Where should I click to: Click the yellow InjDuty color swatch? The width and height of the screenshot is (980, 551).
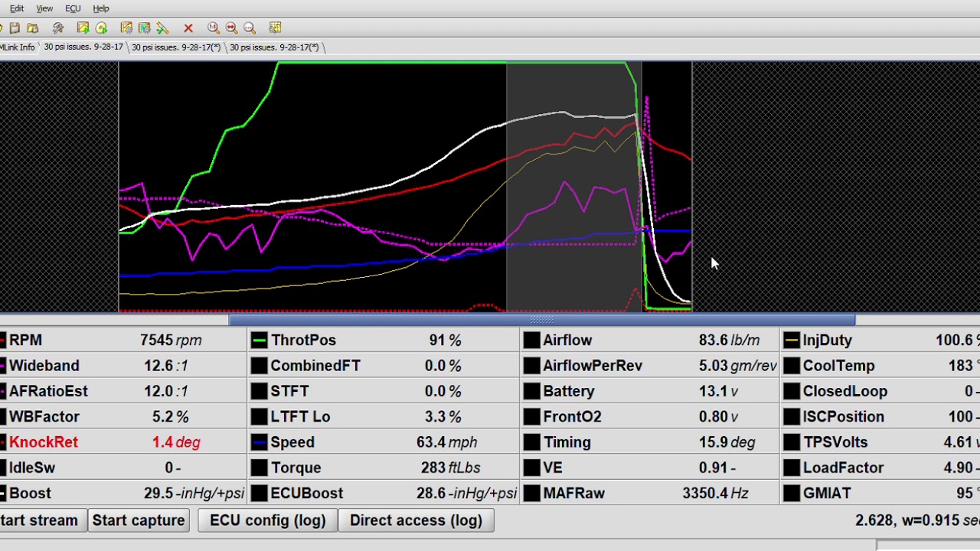click(792, 341)
